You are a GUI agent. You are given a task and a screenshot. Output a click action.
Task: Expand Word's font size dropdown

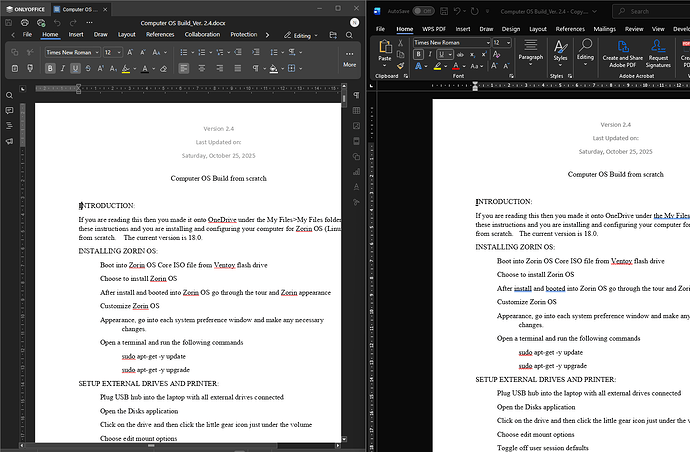[x=510, y=43]
